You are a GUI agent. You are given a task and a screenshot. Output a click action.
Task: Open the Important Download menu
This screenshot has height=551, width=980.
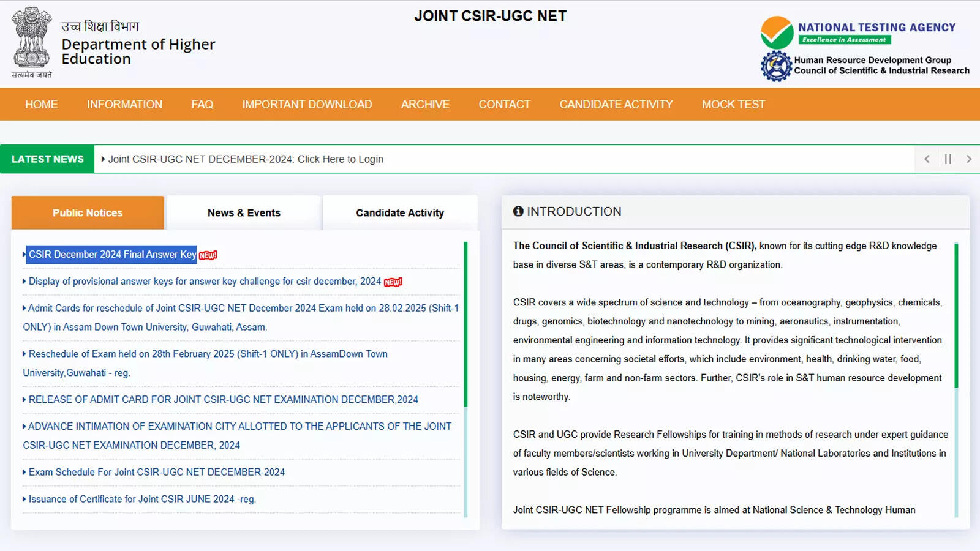coord(307,104)
